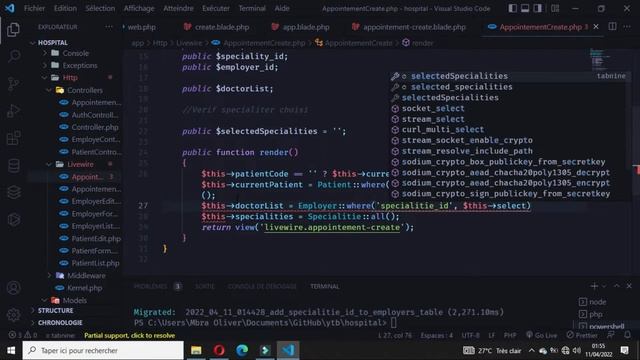Click the errors and warnings status indicator

pyautogui.click(x=23, y=335)
